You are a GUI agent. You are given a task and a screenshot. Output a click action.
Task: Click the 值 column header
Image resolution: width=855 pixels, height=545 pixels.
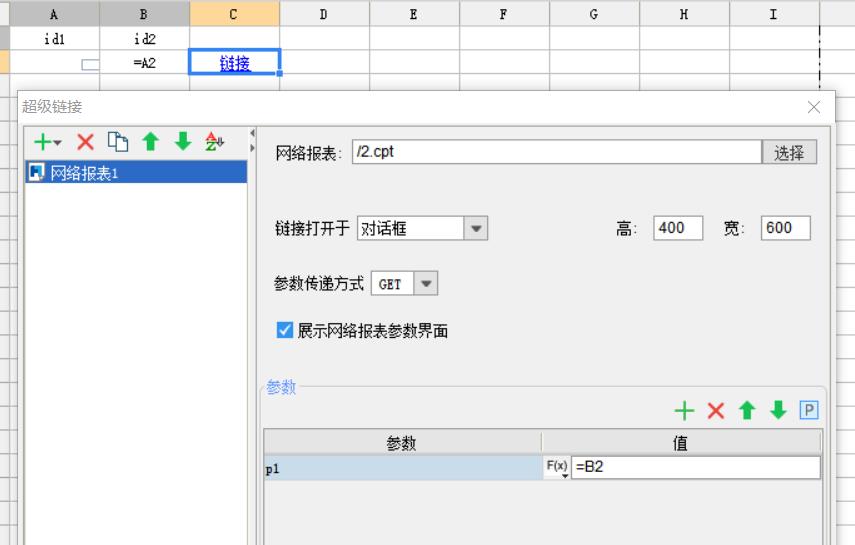(x=681, y=442)
